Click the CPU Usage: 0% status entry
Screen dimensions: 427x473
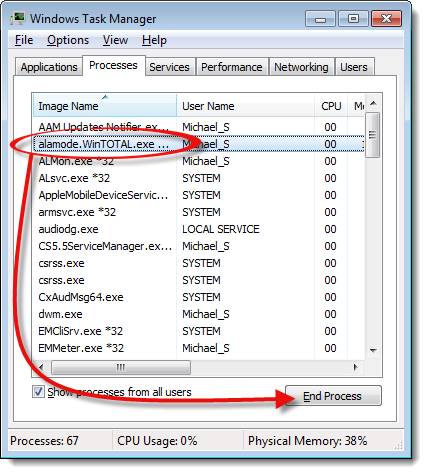pyautogui.click(x=157, y=441)
